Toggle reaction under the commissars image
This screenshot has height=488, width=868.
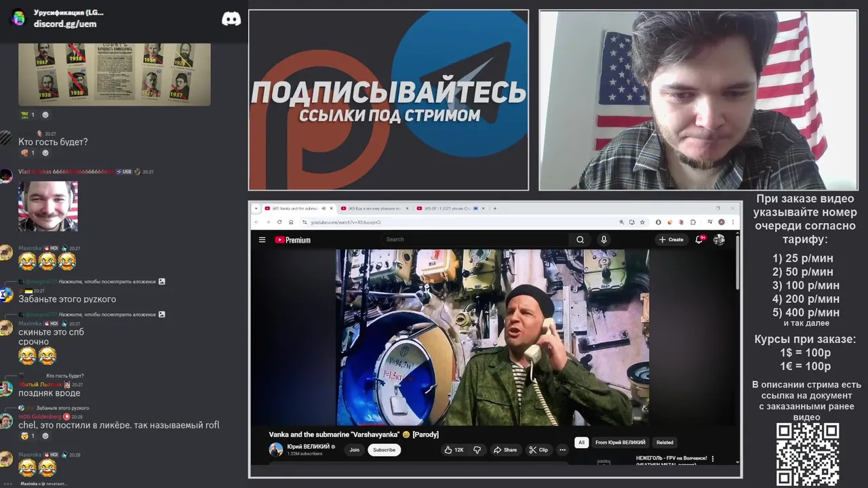point(28,115)
